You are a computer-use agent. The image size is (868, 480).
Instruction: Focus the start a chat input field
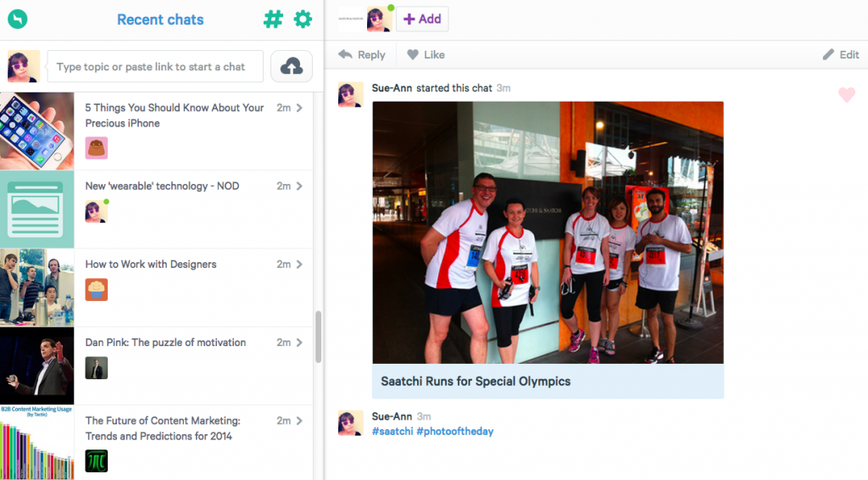point(154,66)
